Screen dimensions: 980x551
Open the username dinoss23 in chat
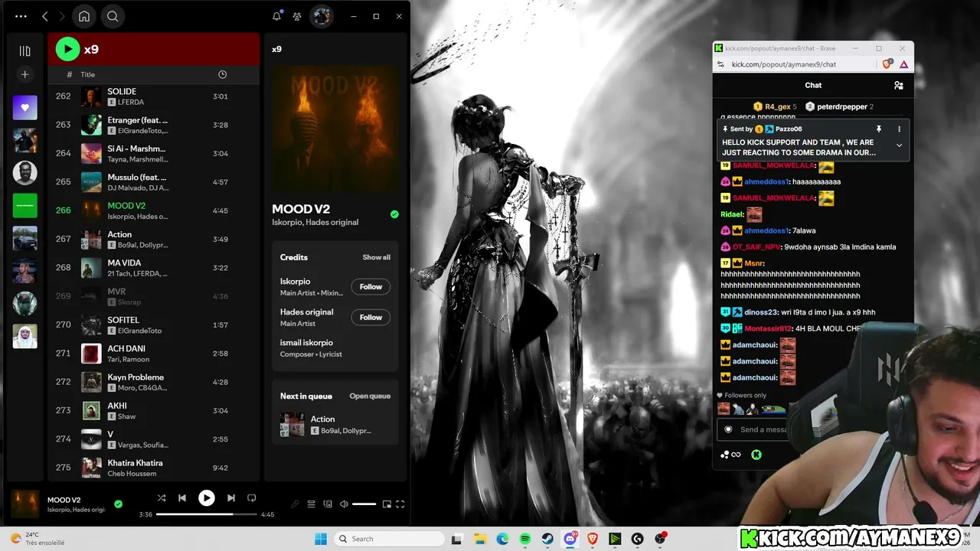point(760,312)
